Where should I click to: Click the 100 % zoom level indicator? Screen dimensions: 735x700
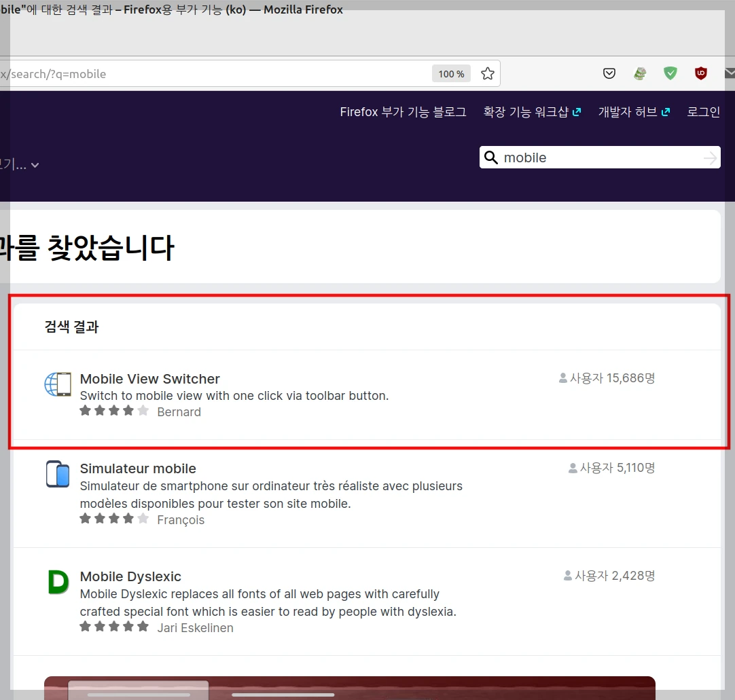[x=451, y=74]
